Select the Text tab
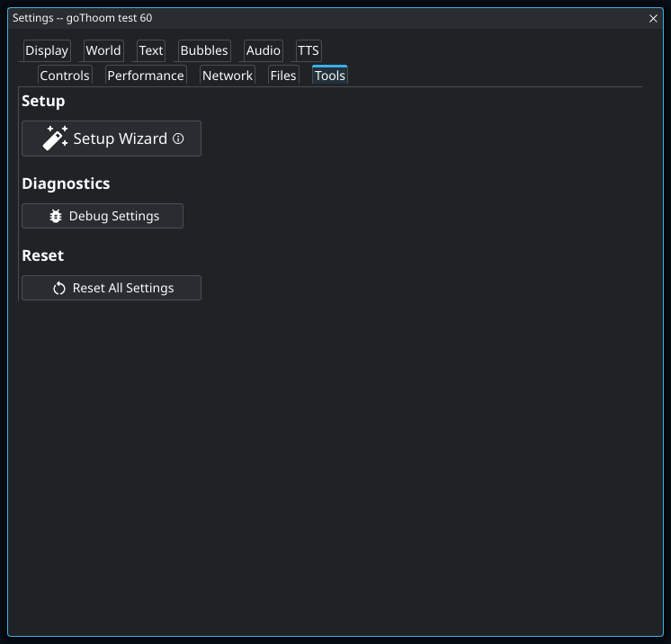 point(151,50)
